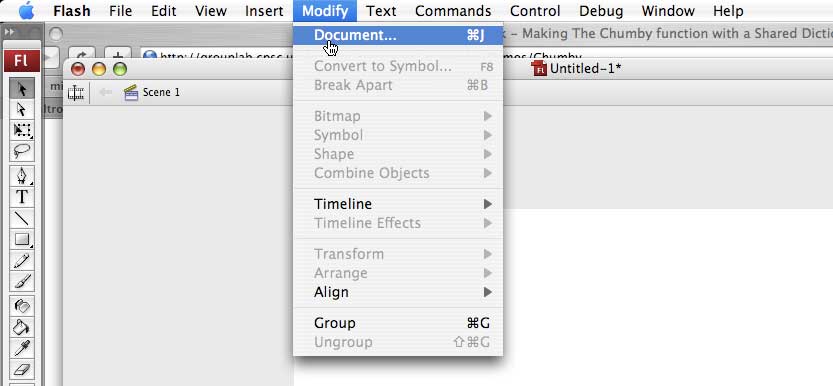Activate the Text tool

[x=22, y=197]
